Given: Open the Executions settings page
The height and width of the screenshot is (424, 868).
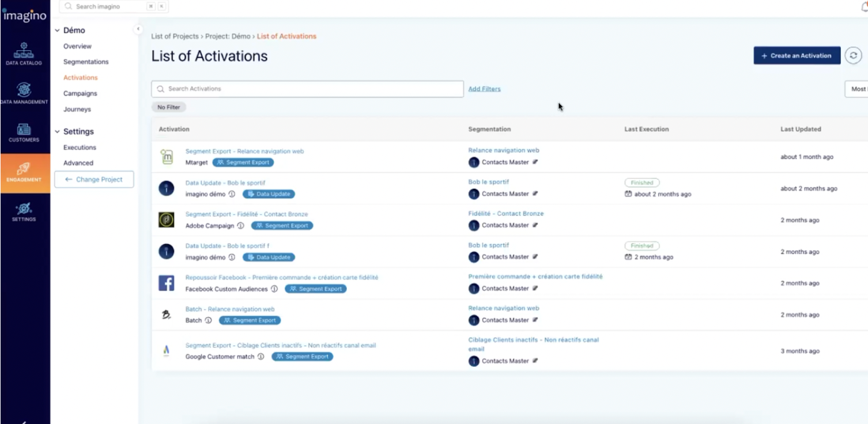Looking at the screenshot, I should [x=80, y=147].
